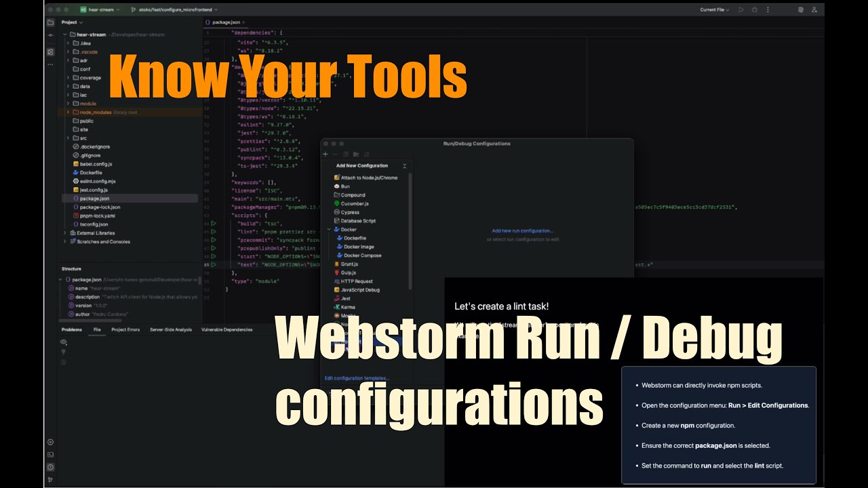
Task: Click the remove (−) configuration icon
Action: (x=335, y=155)
